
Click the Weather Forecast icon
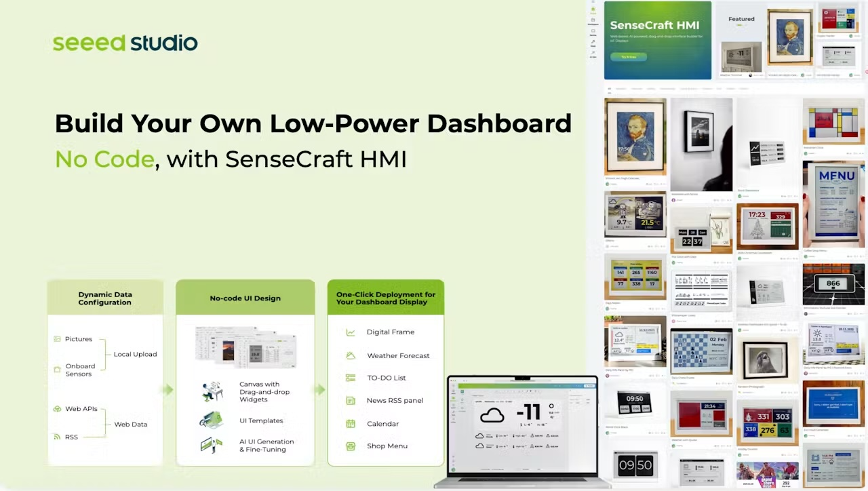click(x=351, y=355)
